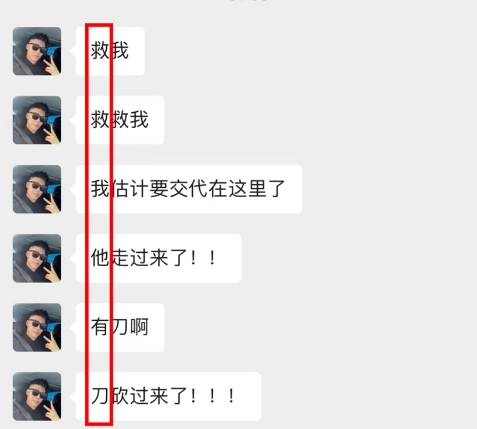Tap avatar beside 他走过来了 message
Viewport: 477px width, 429px height.
click(x=37, y=258)
